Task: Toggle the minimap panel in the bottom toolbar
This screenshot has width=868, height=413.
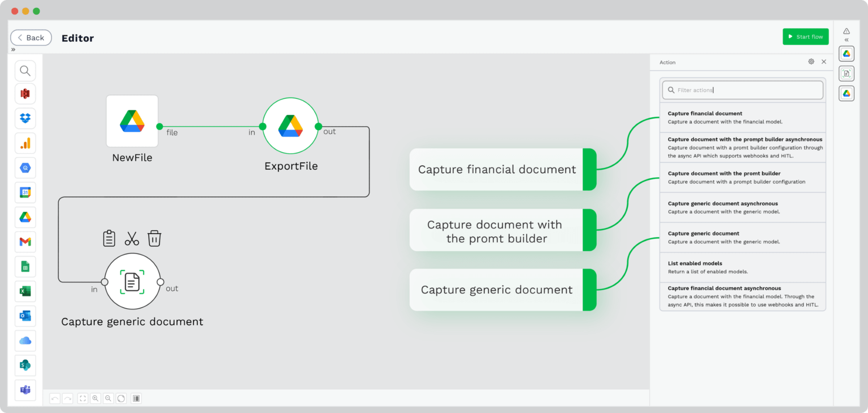Action: pos(136,398)
